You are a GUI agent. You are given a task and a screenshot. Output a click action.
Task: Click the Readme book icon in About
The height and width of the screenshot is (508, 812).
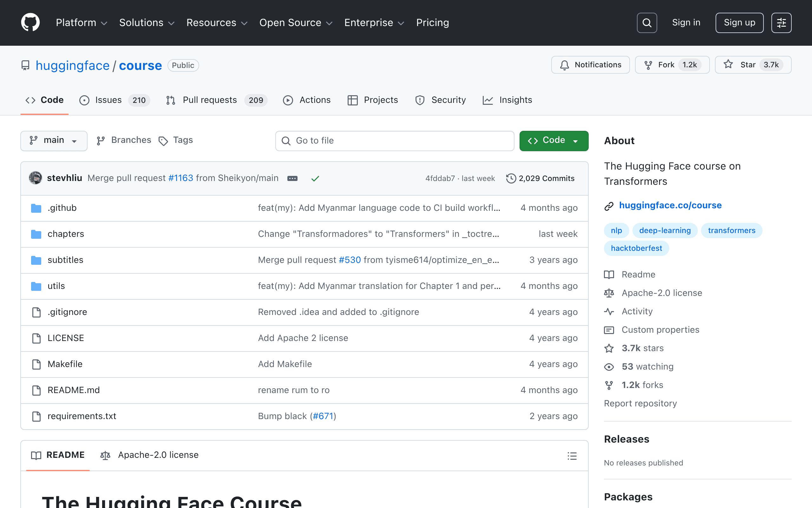point(609,275)
